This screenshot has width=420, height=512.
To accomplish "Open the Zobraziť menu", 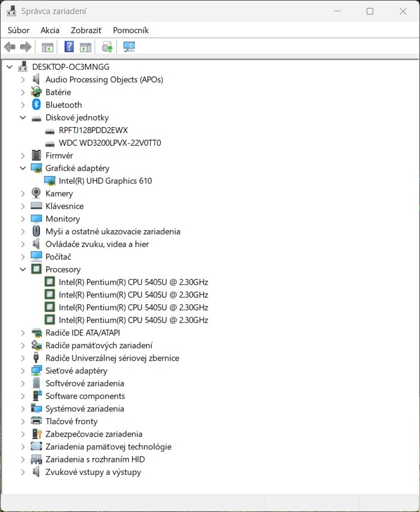I will point(86,30).
